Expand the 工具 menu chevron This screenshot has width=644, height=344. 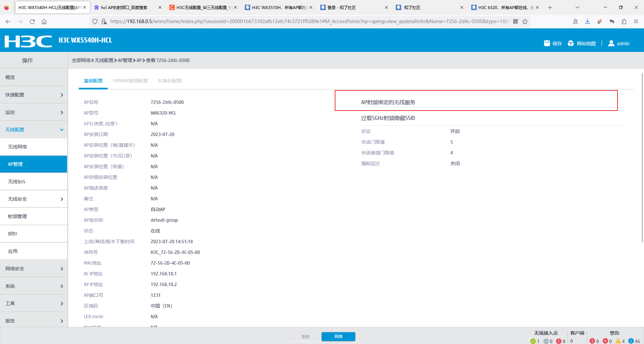coord(62,303)
